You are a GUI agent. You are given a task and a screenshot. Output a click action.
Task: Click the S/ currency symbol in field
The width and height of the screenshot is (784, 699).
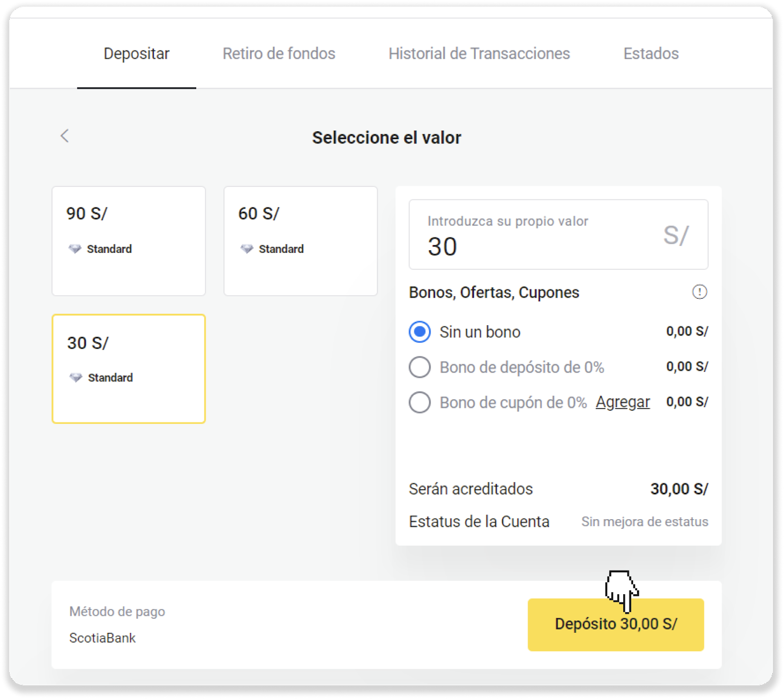coord(676,235)
